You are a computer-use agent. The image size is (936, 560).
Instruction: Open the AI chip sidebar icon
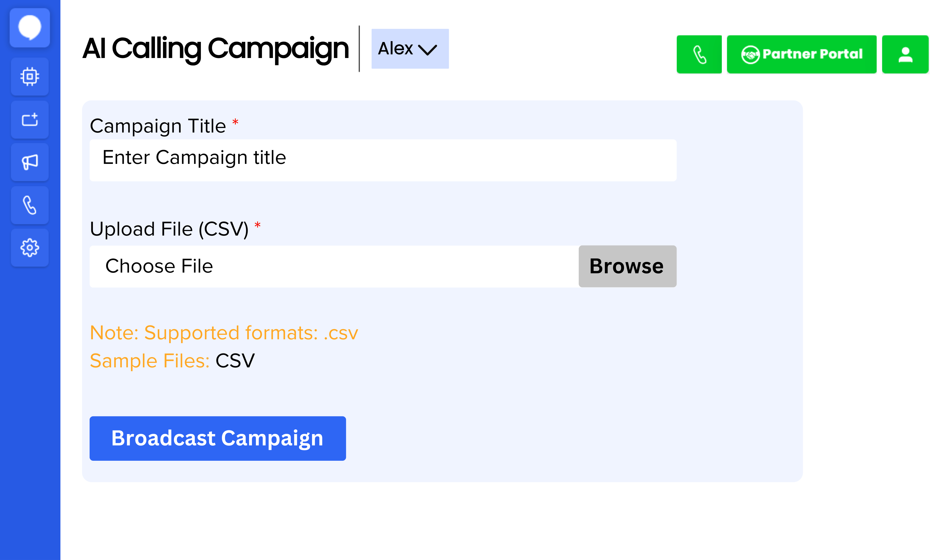click(29, 77)
